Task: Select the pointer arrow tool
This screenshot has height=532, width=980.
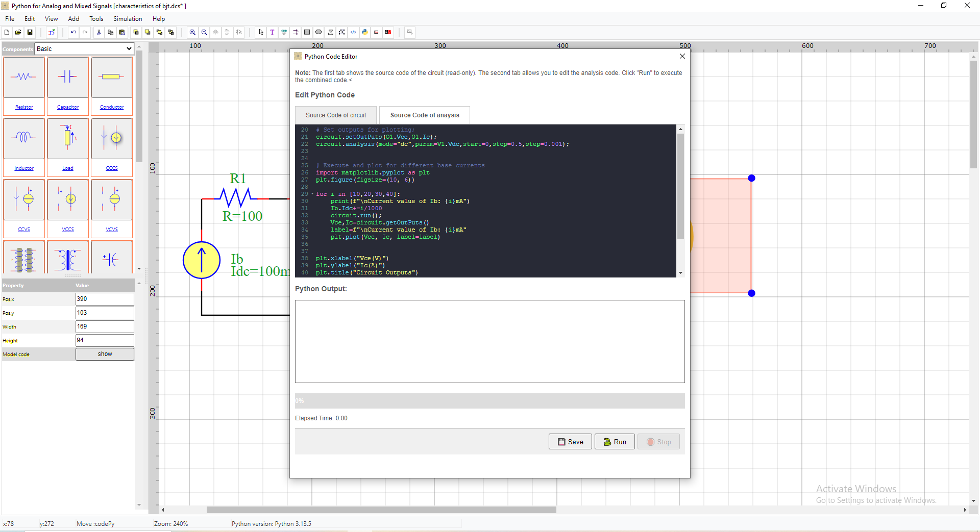Action: (x=261, y=32)
